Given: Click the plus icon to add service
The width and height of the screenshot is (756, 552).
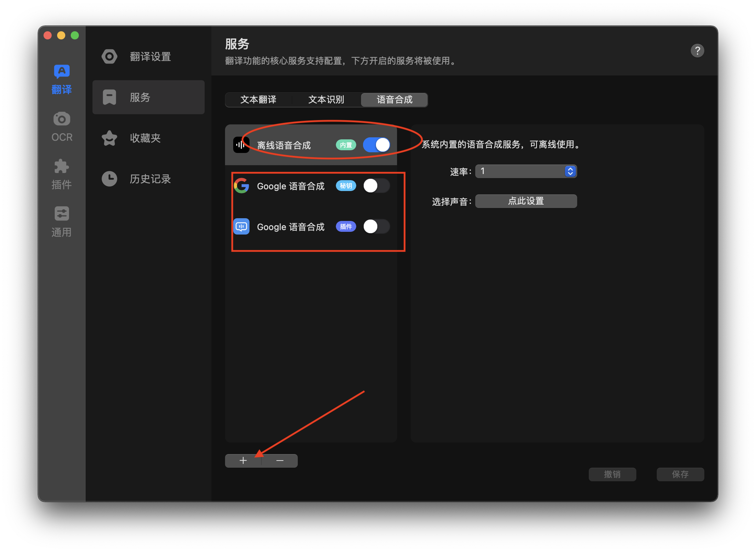Looking at the screenshot, I should 243,461.
